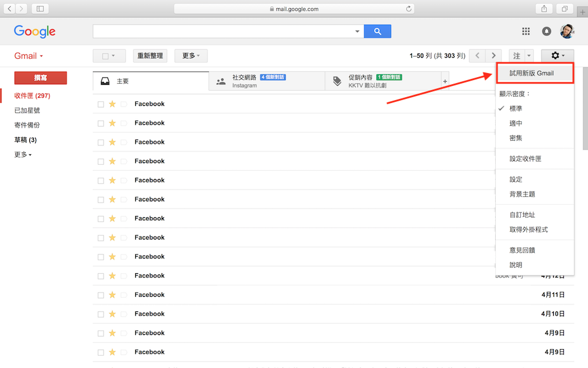
Task: Click the Safari address bar
Action: [x=294, y=9]
